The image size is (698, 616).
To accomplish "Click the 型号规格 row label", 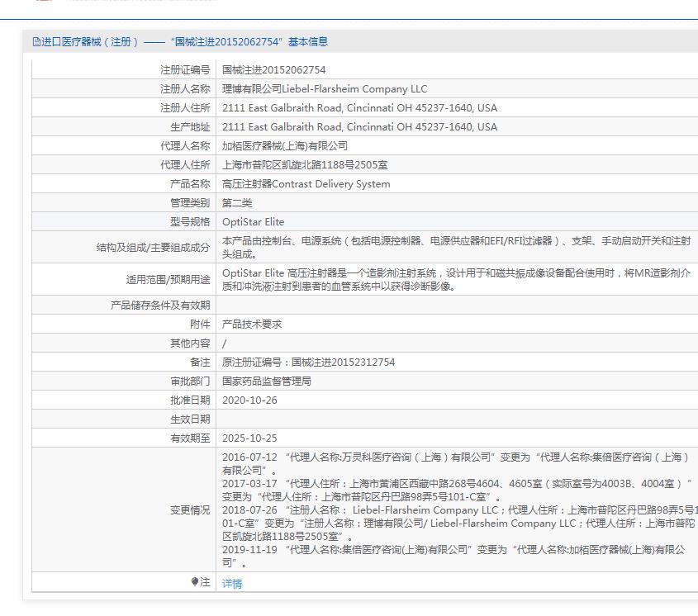I will pyautogui.click(x=190, y=222).
